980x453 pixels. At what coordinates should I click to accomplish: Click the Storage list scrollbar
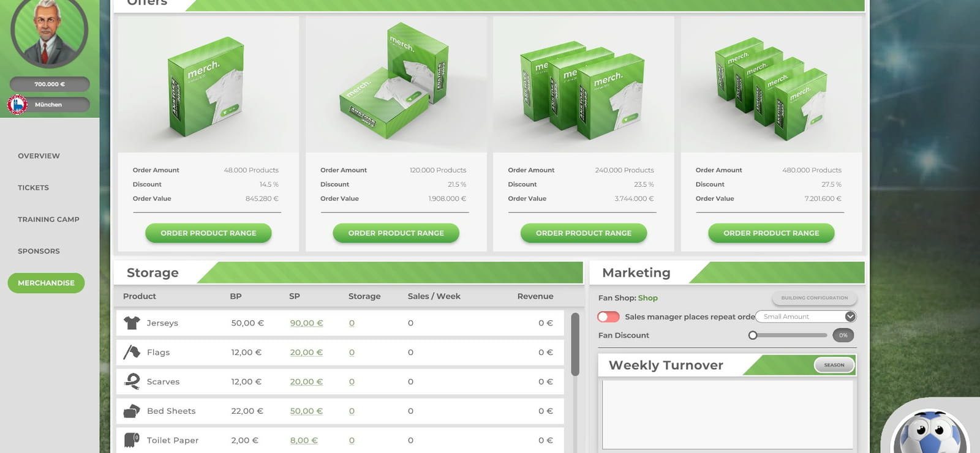coord(575,344)
